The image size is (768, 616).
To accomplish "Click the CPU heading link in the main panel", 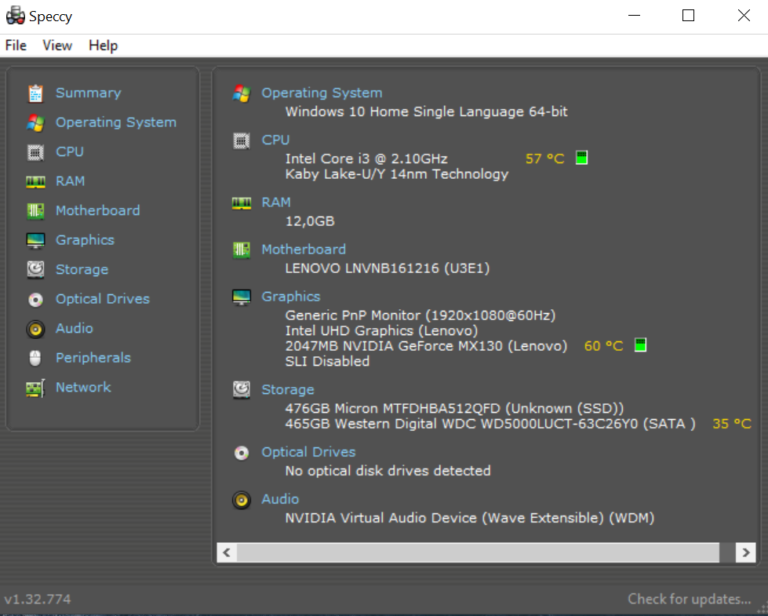I will (275, 140).
